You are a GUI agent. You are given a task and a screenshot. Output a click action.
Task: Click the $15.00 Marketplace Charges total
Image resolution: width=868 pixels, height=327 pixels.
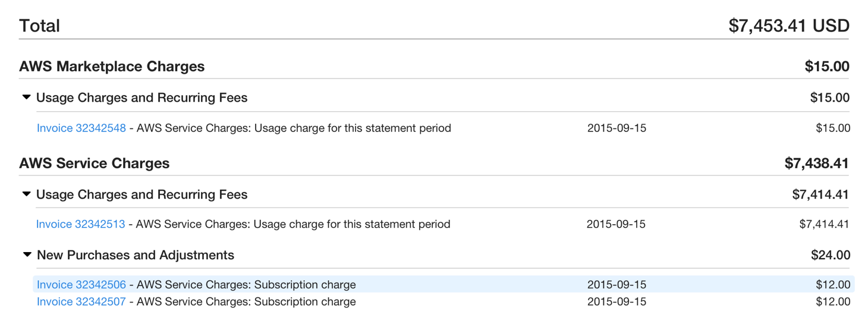tap(827, 67)
